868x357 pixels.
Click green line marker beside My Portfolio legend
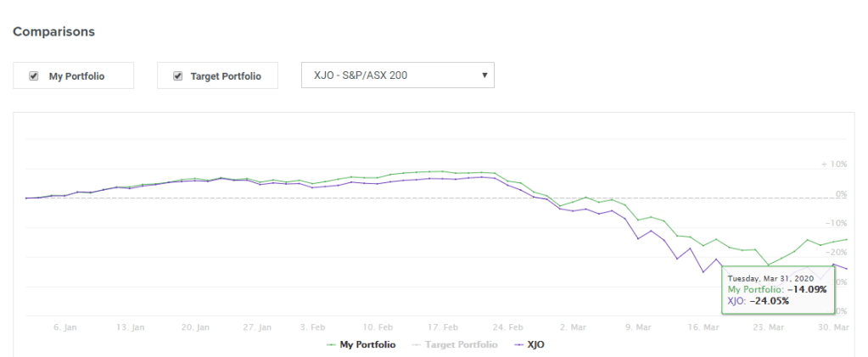(x=332, y=345)
